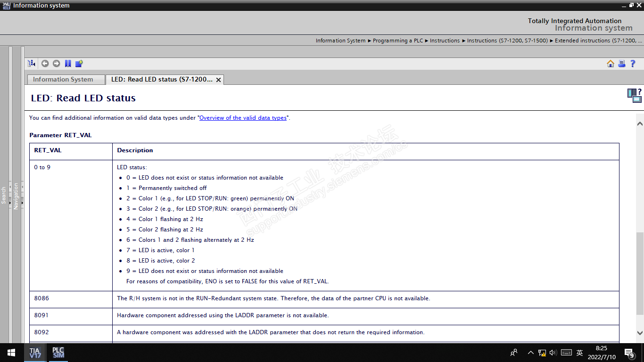Toggle the table of contents sync icon
Screen dimensions: 644x362
pos(32,64)
